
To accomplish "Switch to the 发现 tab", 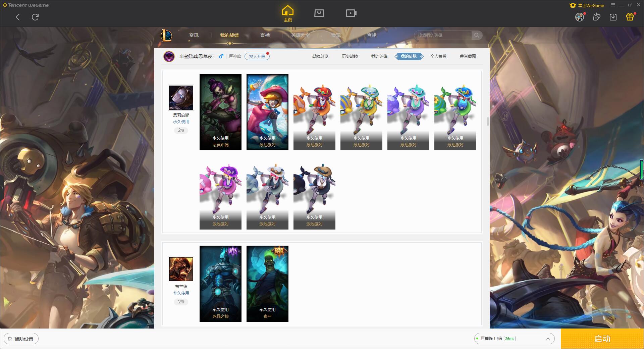I will click(336, 35).
